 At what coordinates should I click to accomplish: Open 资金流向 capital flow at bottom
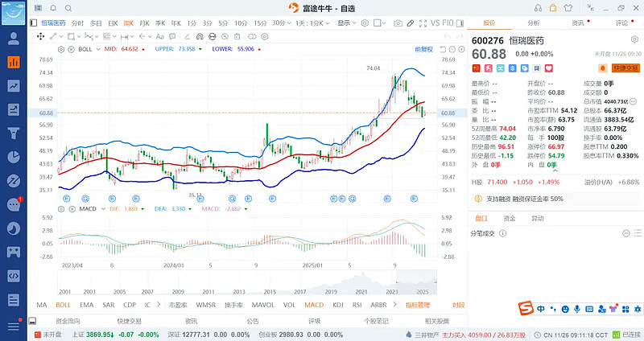tap(68, 322)
